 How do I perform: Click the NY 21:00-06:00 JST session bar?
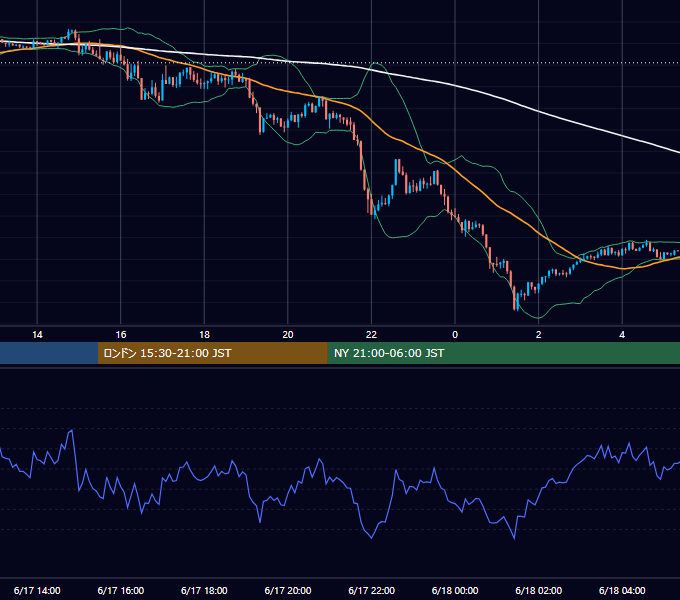coord(503,353)
